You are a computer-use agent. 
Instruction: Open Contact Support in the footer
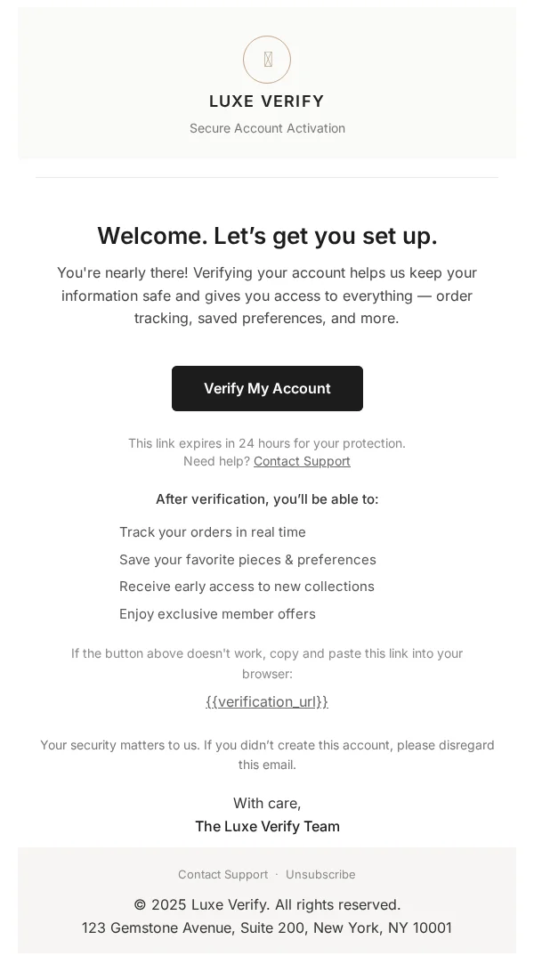223,874
